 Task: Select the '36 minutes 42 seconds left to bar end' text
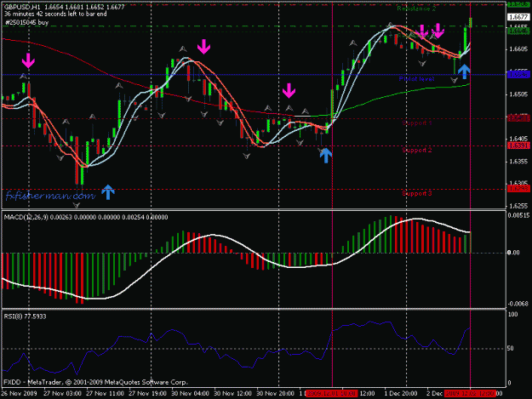tap(55, 14)
